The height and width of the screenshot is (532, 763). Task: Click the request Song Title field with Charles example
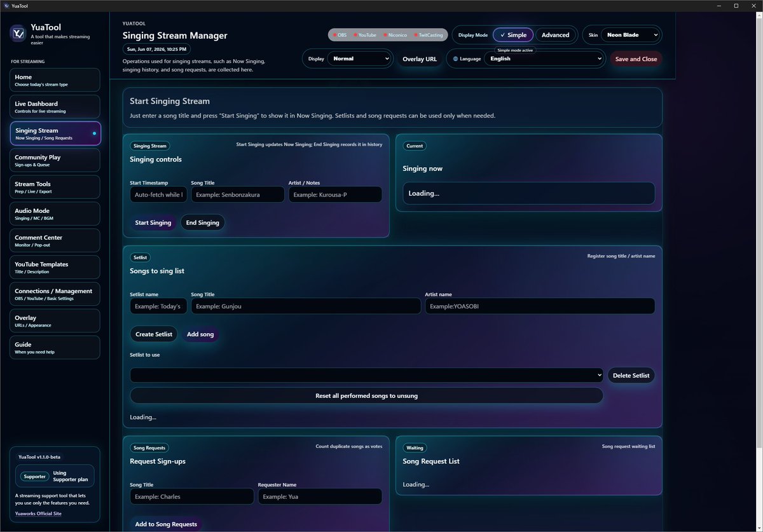click(x=192, y=496)
